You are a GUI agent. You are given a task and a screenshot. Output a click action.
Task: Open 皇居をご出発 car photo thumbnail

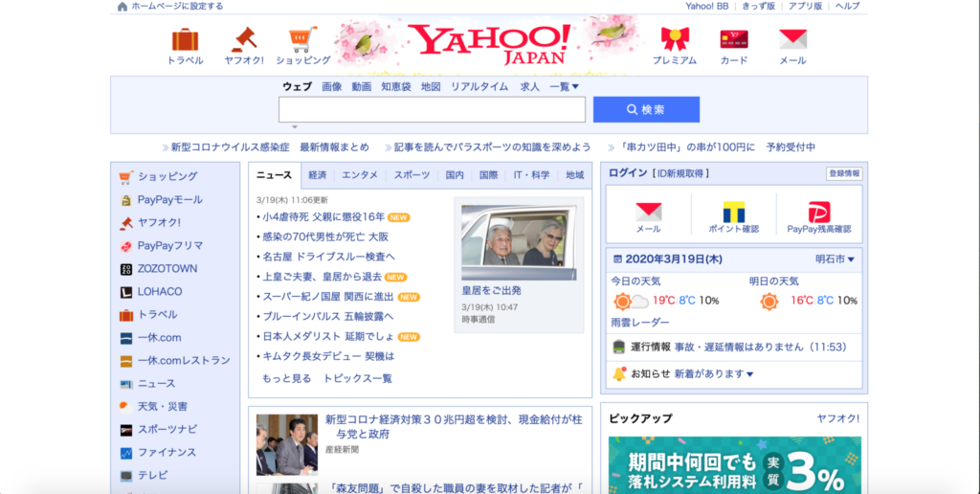point(519,242)
